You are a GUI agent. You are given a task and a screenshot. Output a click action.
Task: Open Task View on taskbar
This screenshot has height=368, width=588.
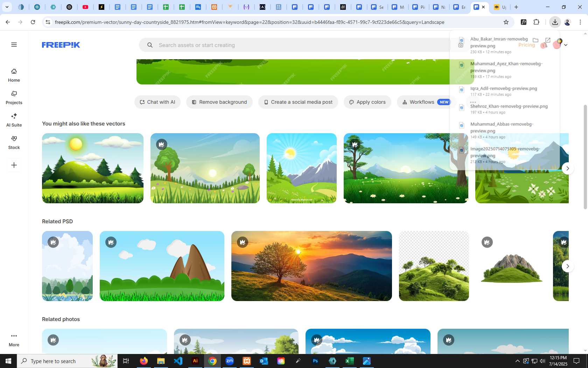126,361
